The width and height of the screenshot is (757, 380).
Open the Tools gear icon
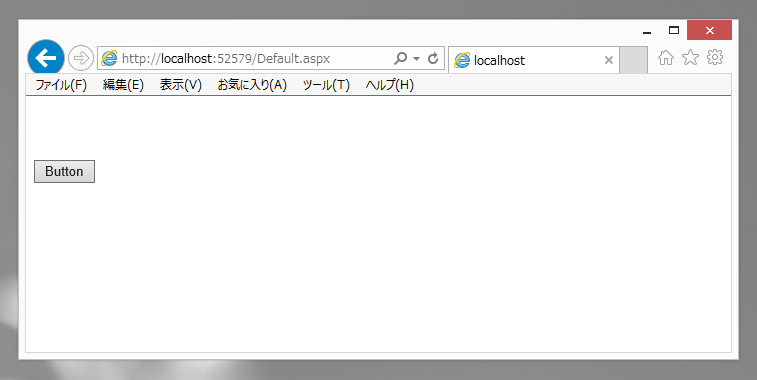715,57
